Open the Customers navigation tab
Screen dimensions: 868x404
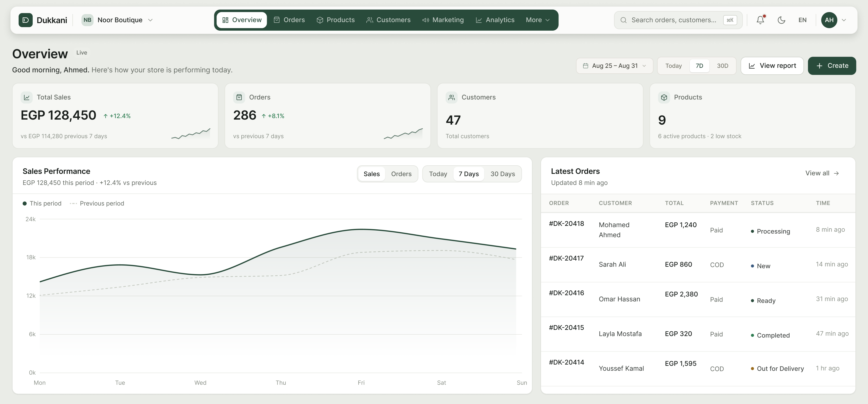click(388, 20)
